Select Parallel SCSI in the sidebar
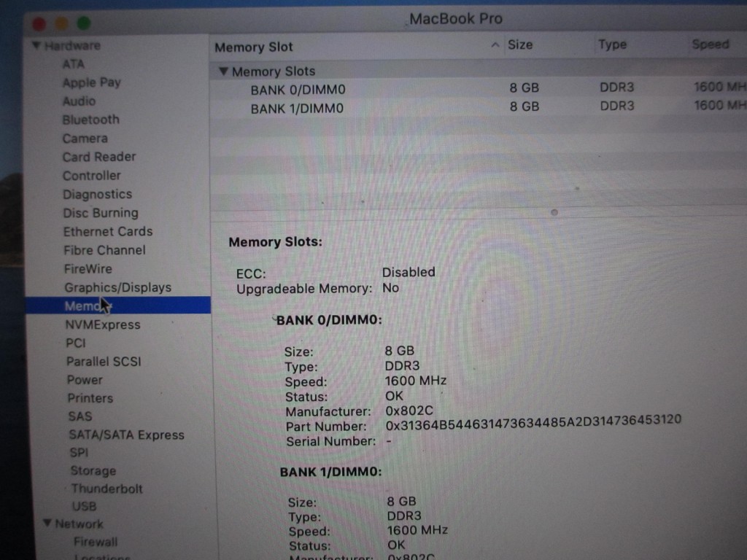This screenshot has width=747, height=560. [x=104, y=362]
